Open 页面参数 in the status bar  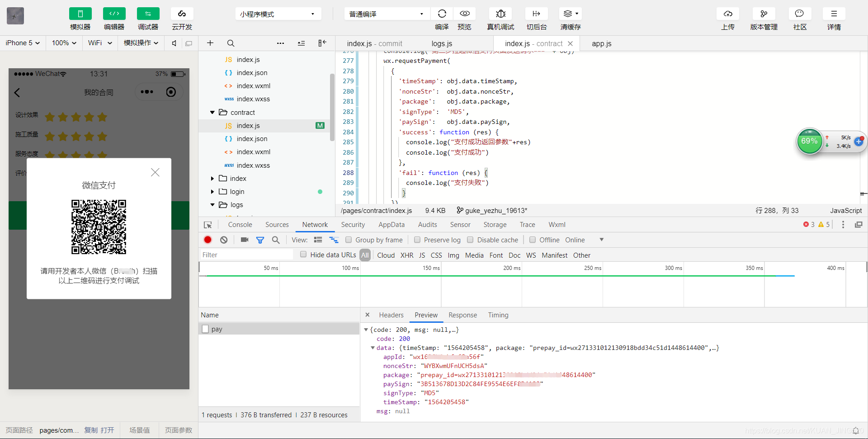[x=179, y=430]
